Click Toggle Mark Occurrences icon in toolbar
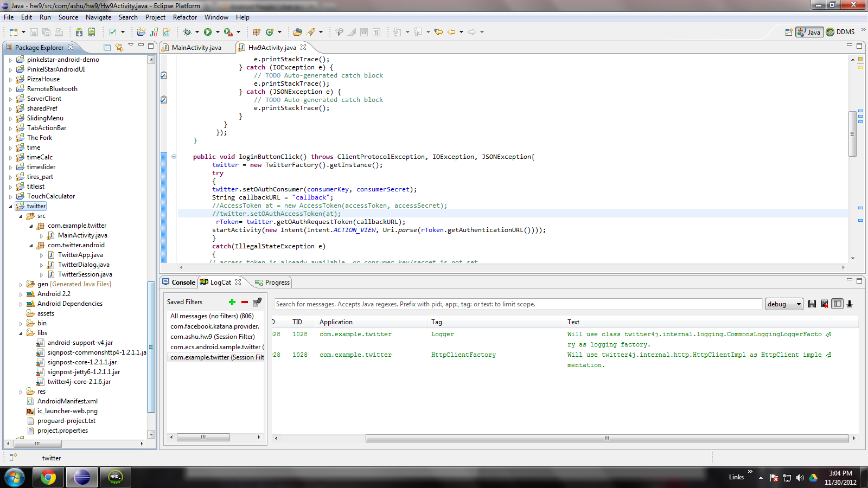The image size is (868, 488). pyautogui.click(x=352, y=32)
